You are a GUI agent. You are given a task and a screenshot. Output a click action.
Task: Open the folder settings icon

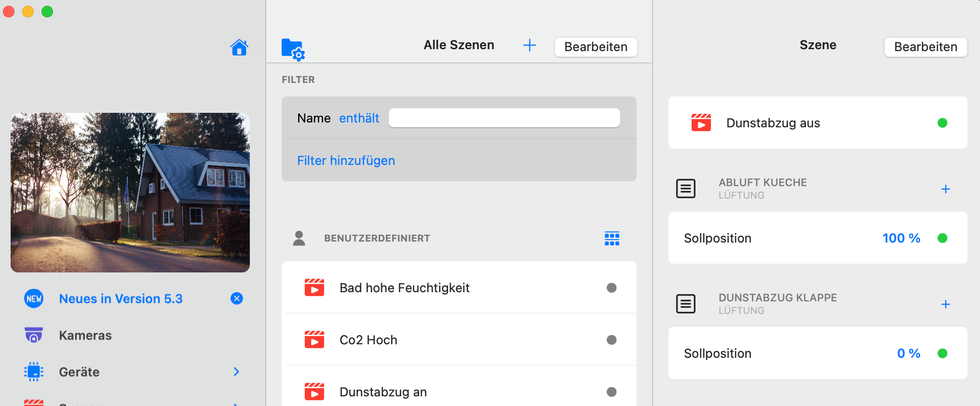pos(293,50)
